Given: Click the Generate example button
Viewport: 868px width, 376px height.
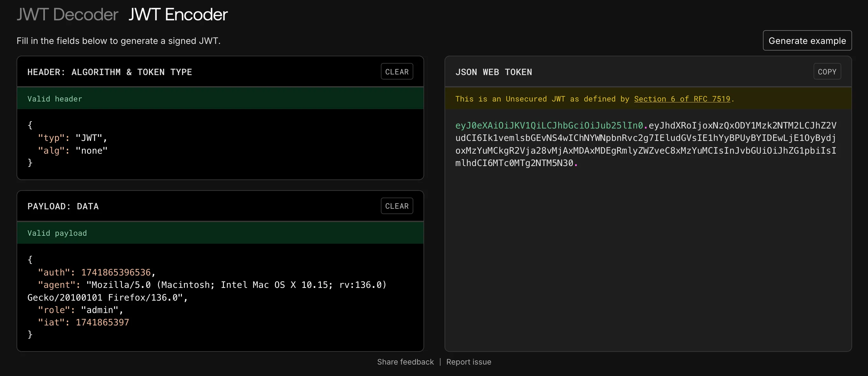Looking at the screenshot, I should click(x=807, y=40).
